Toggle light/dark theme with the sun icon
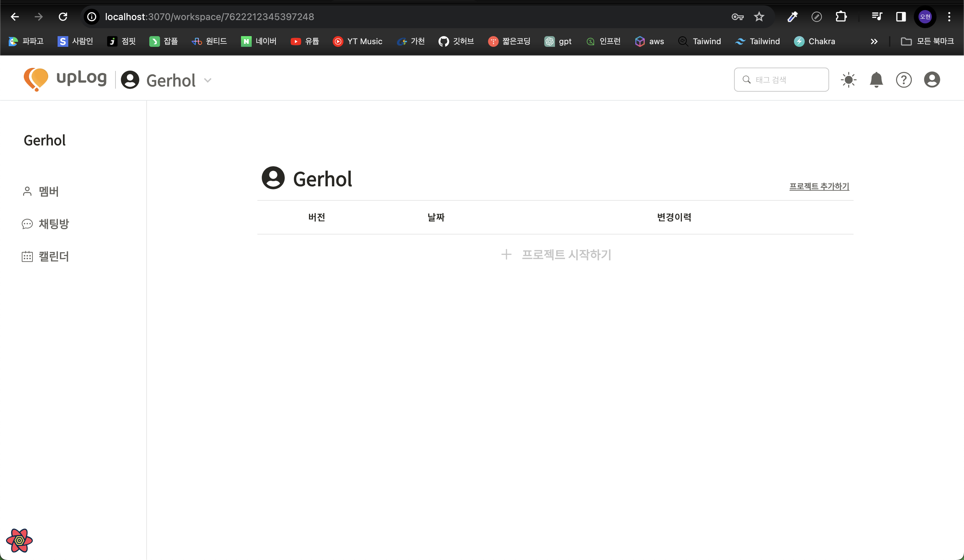Screen dimensions: 964x560 pyautogui.click(x=849, y=80)
